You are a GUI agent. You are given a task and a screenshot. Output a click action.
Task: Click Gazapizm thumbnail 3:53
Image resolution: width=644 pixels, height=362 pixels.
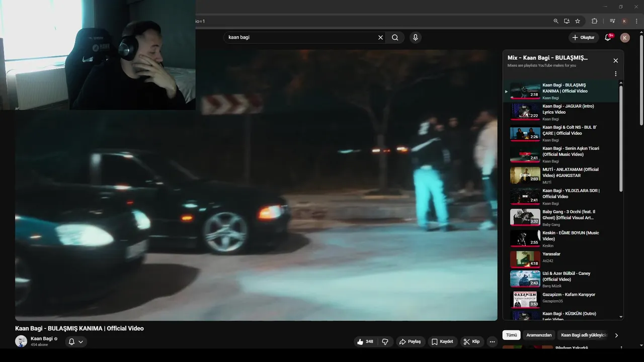click(x=525, y=300)
